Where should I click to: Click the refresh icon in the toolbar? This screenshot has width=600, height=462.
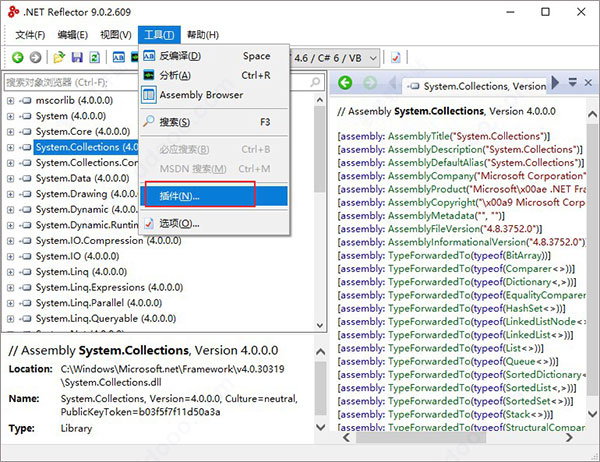click(94, 57)
